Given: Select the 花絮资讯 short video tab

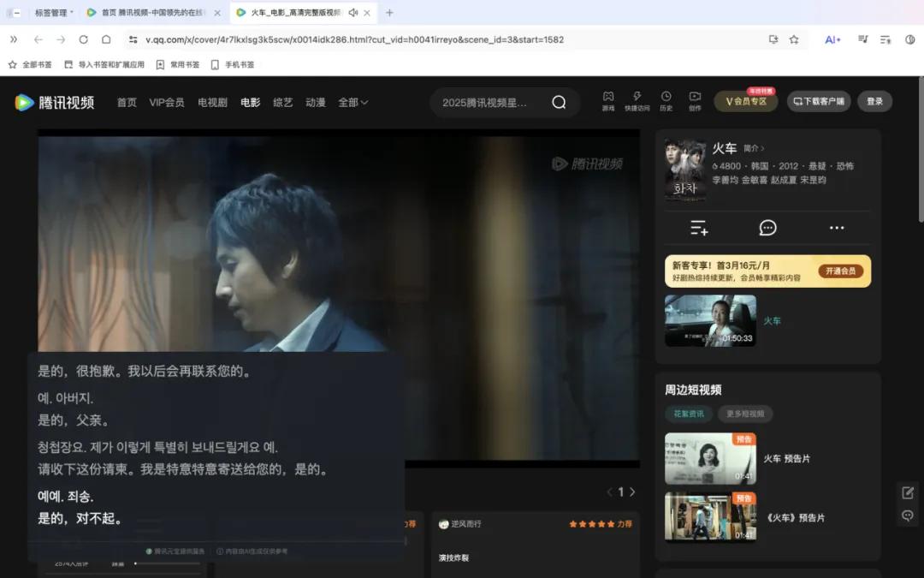Looking at the screenshot, I should pos(689,413).
